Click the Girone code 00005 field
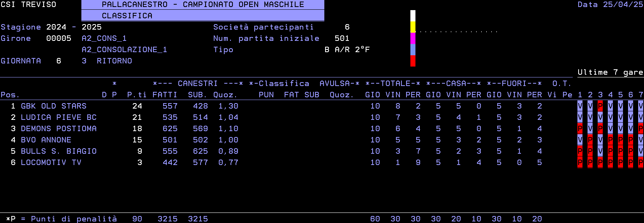The width and height of the screenshot is (644, 223). [x=59, y=39]
